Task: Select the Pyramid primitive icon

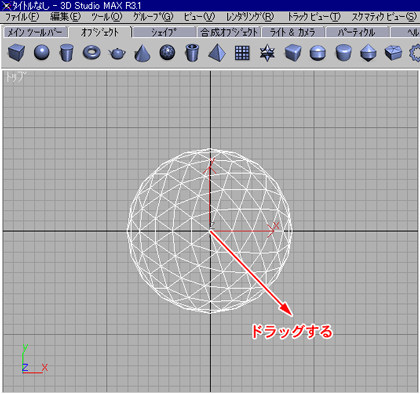Action: [217, 53]
